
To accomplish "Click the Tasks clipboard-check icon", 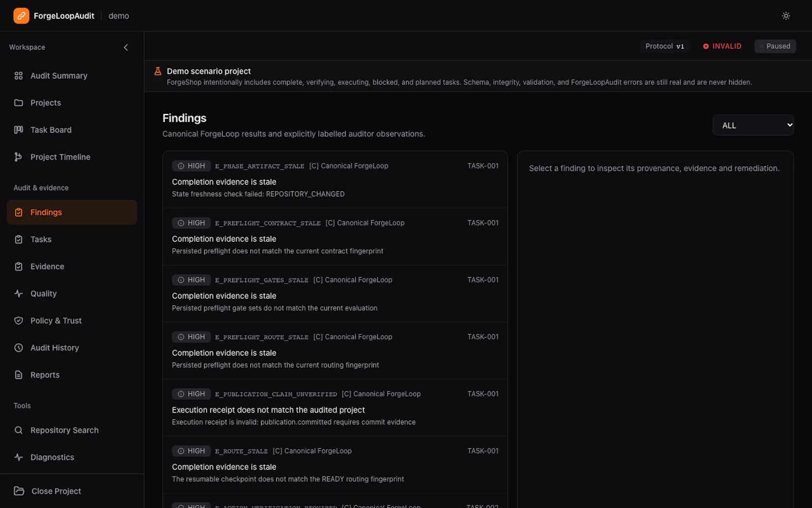I will point(19,239).
